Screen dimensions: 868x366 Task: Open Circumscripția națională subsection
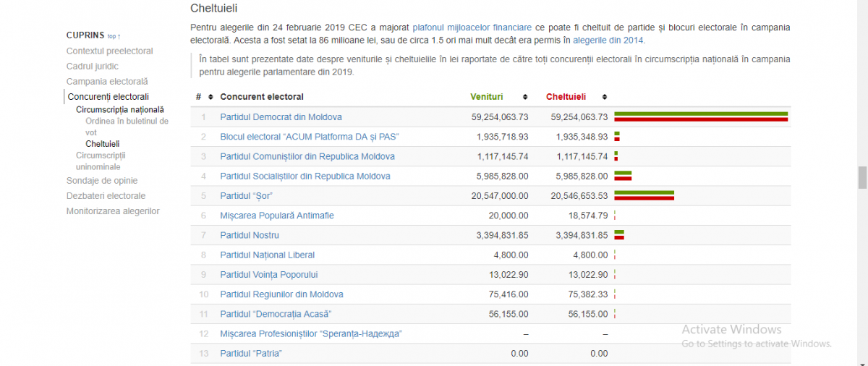(120, 110)
